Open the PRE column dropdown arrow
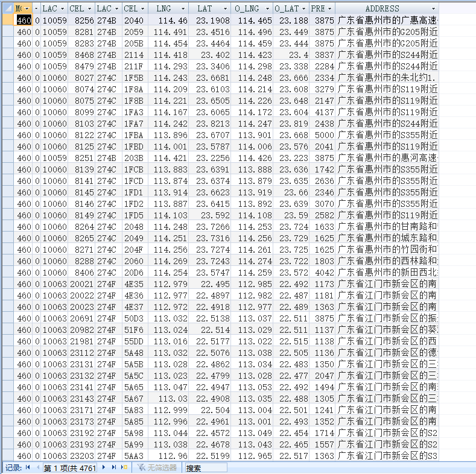Image resolution: width=476 pixels, height=474 pixels. [330, 9]
